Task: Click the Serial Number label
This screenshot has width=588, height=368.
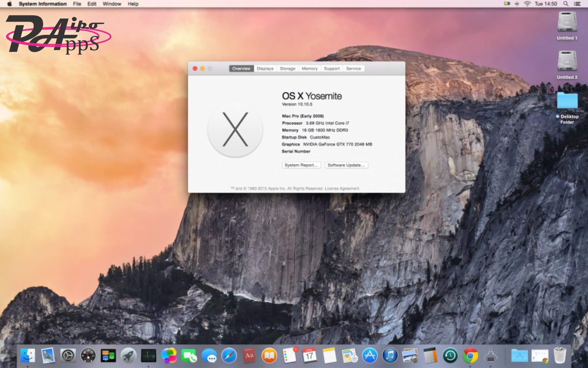Action: click(296, 151)
